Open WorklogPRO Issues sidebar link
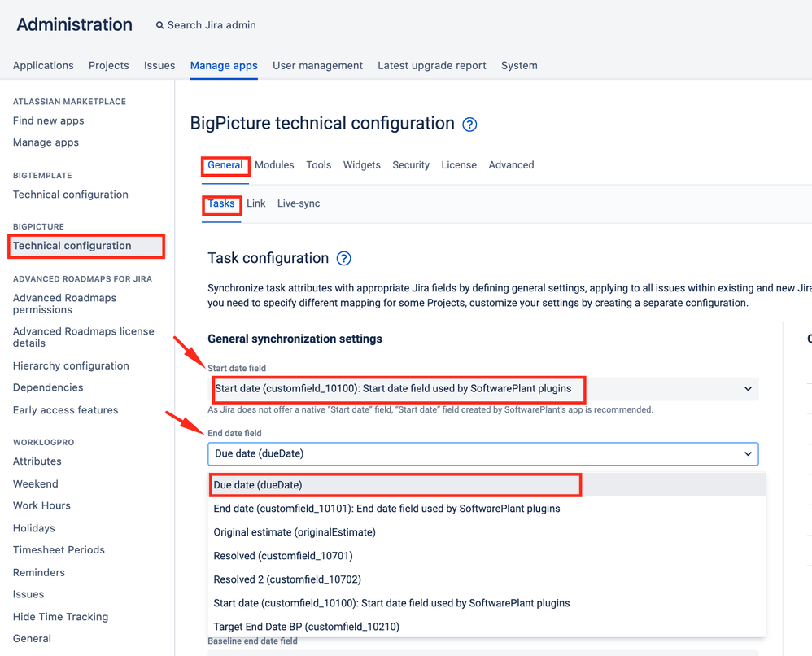Image resolution: width=812 pixels, height=656 pixels. pos(28,594)
